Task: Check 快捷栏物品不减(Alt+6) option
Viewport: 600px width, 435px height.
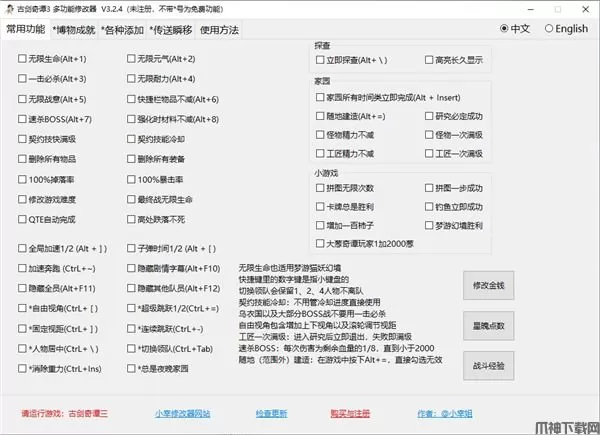Action: [x=131, y=99]
